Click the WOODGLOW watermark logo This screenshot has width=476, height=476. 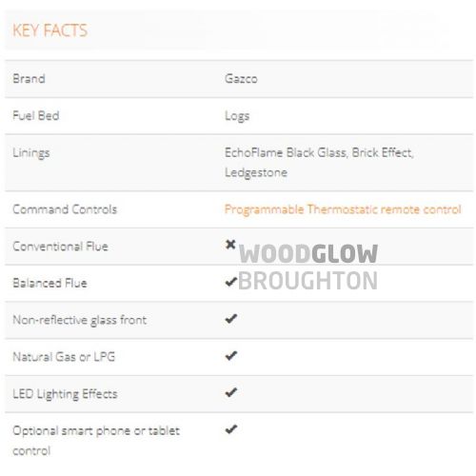click(x=308, y=254)
